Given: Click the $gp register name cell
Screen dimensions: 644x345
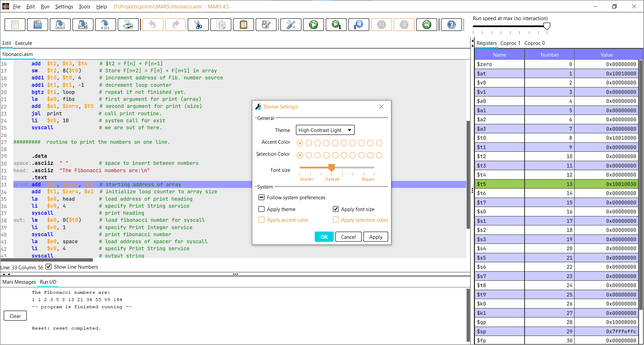Looking at the screenshot, I should 499,322.
